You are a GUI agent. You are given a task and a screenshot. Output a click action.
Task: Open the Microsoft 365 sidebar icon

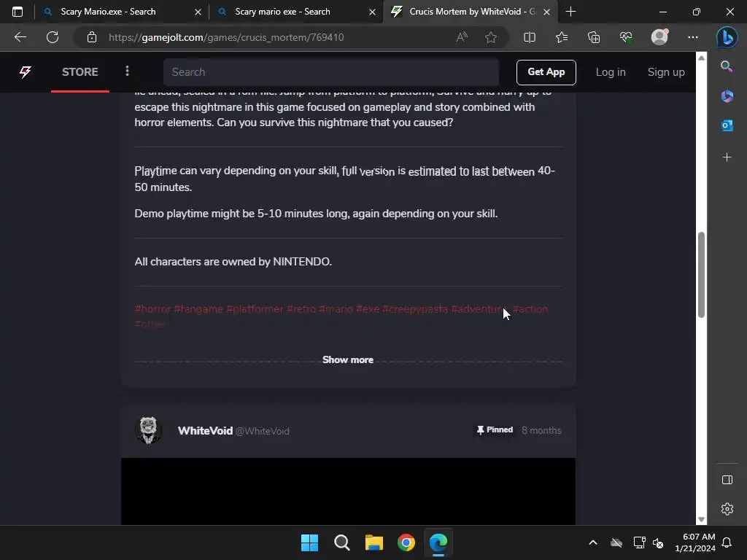click(x=727, y=96)
